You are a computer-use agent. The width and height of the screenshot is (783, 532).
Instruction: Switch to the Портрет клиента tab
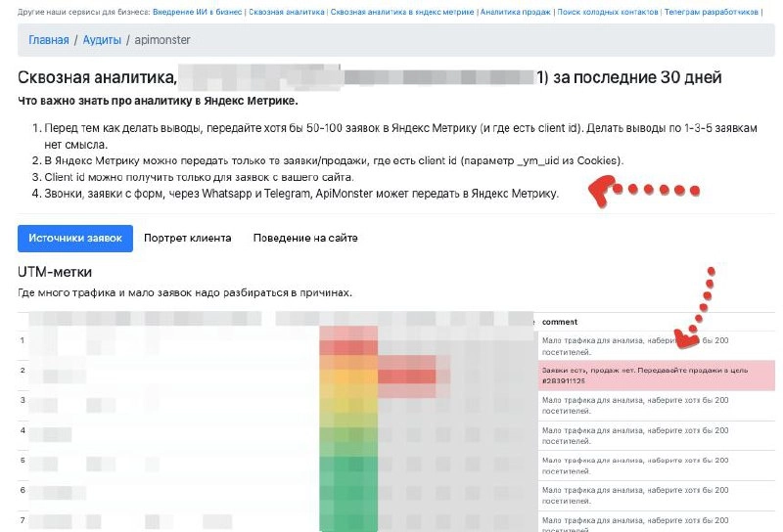pos(188,238)
